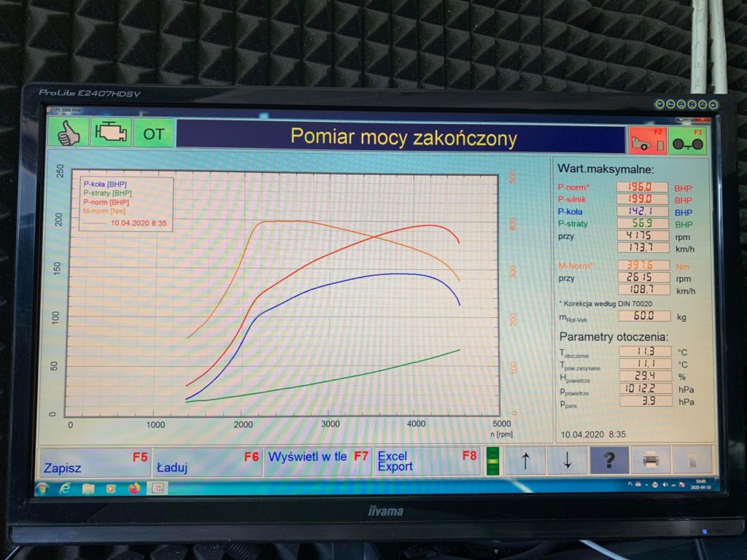The height and width of the screenshot is (560, 747).
Task: Click the PL language indicator
Action: [x=630, y=483]
